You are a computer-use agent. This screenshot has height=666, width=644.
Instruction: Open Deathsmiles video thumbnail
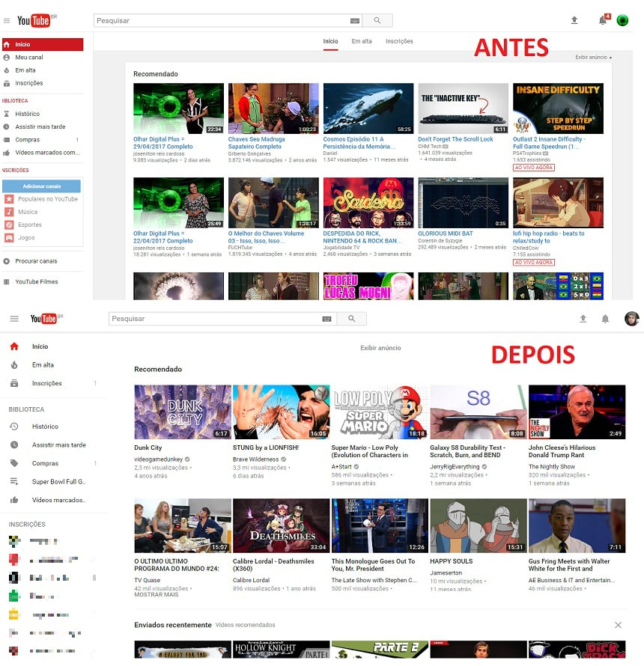(x=281, y=525)
